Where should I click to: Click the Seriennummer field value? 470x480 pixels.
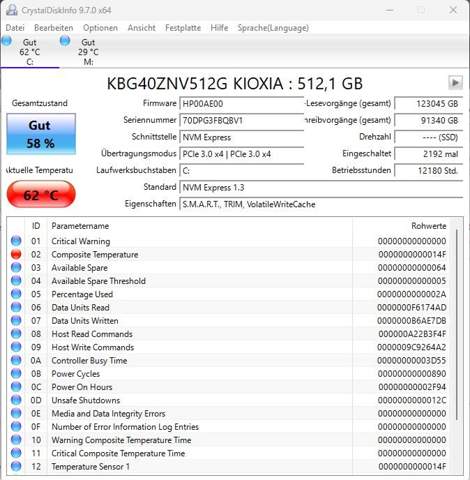(242, 120)
